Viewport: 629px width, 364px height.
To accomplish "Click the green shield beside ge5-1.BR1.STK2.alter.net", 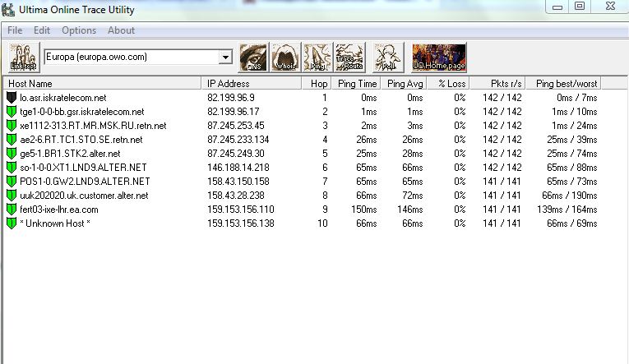I will 12,154.
